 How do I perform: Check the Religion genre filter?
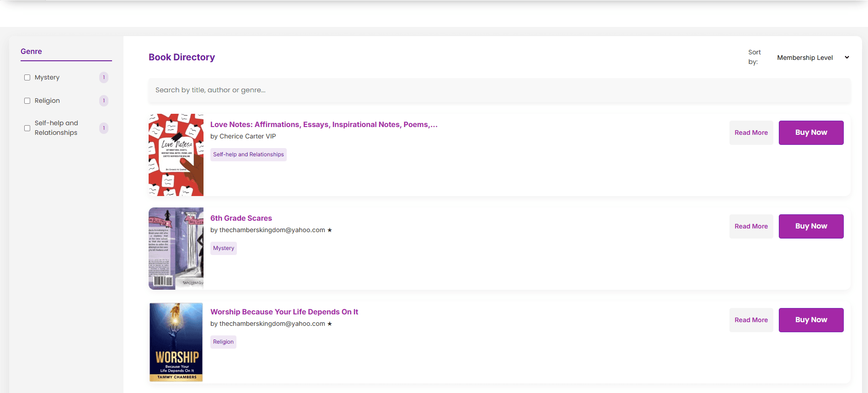pyautogui.click(x=27, y=101)
